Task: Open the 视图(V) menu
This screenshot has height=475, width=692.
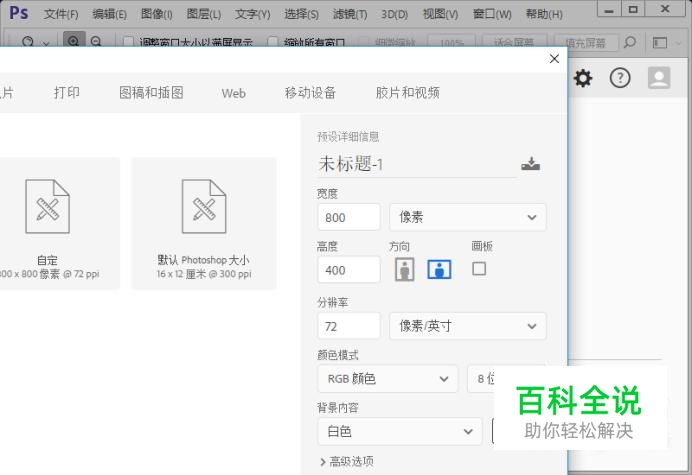Action: [x=440, y=14]
